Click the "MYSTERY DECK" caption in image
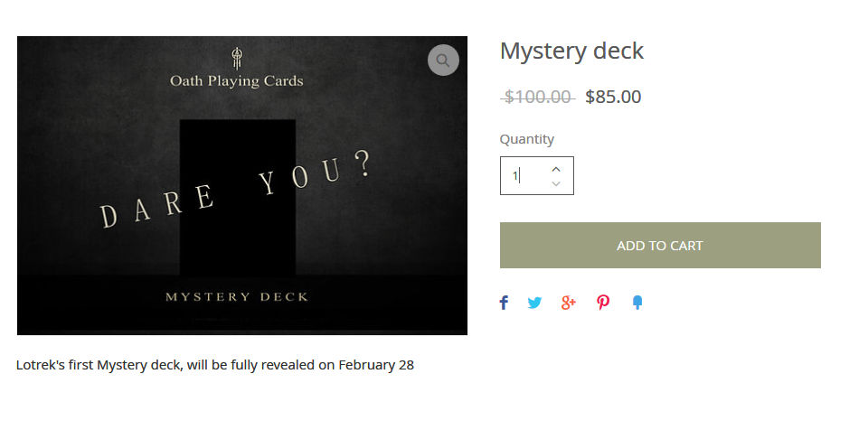The width and height of the screenshot is (868, 430). pyautogui.click(x=237, y=296)
